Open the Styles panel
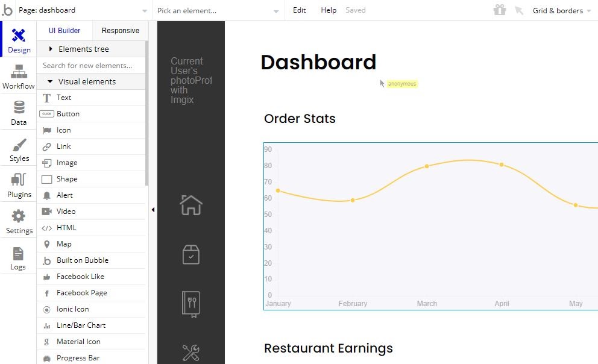Image resolution: width=598 pixels, height=364 pixels. [x=18, y=149]
